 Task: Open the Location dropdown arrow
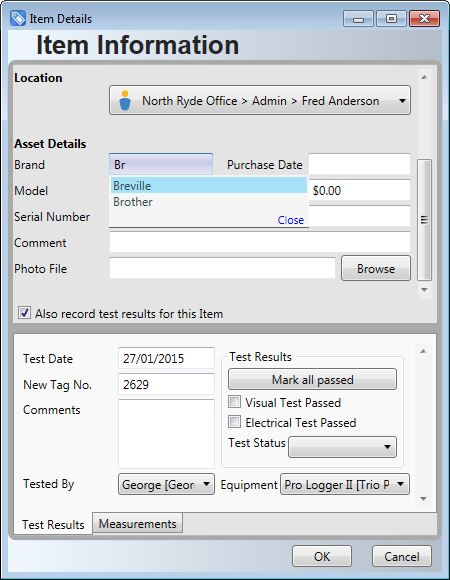[402, 101]
